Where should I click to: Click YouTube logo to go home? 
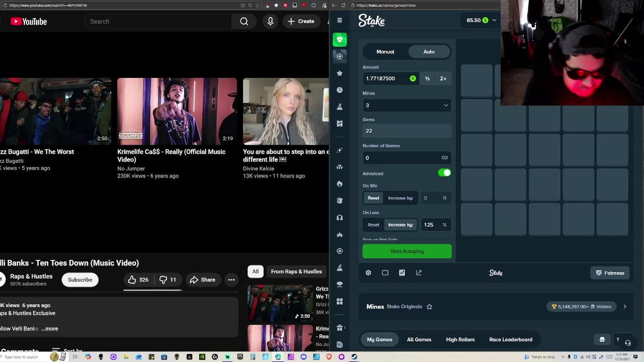click(28, 22)
